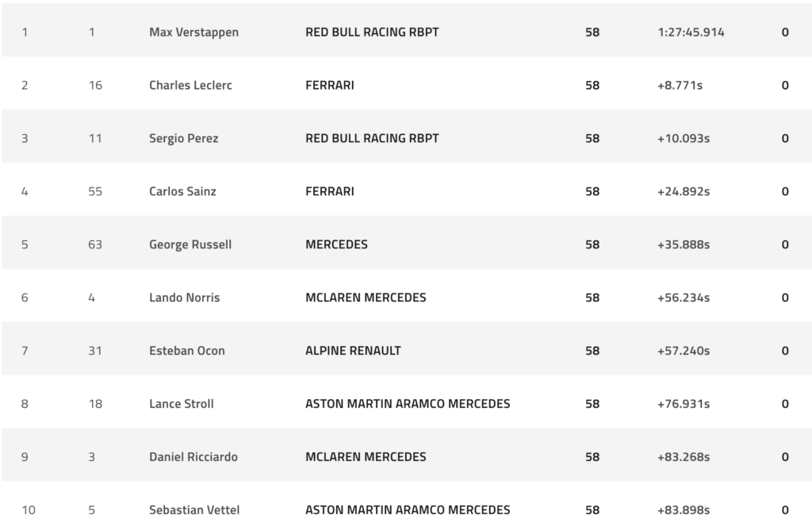
Task: Click Lando Norris driver name
Action: coord(184,298)
